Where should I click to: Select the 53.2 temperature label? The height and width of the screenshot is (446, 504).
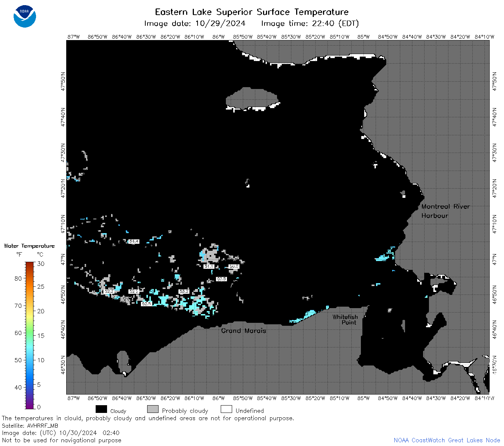[x=184, y=291]
